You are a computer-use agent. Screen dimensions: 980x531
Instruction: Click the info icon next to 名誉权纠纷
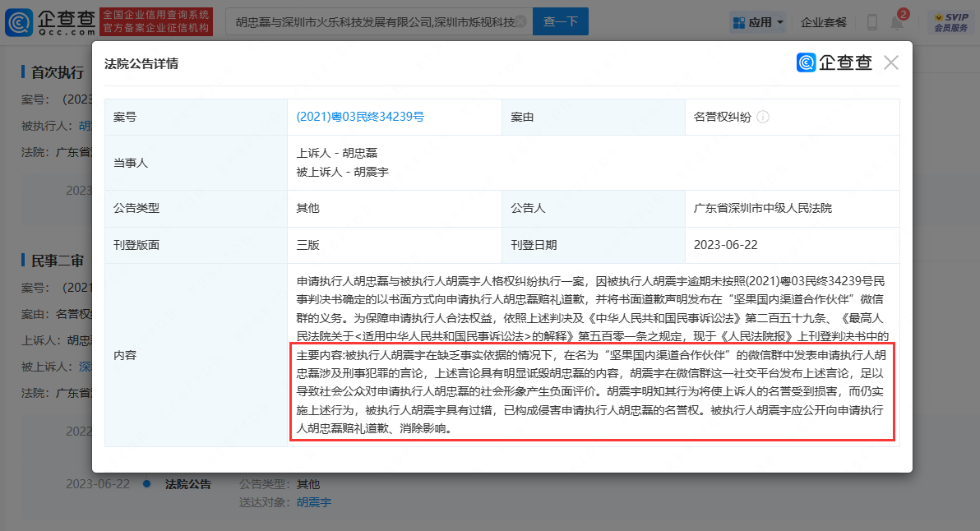(762, 118)
